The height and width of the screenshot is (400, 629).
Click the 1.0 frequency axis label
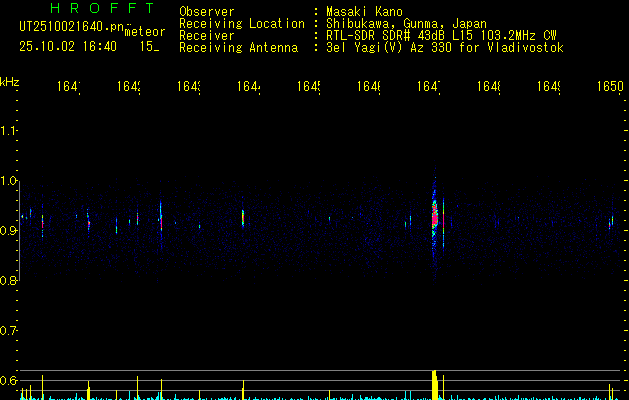click(x=8, y=181)
